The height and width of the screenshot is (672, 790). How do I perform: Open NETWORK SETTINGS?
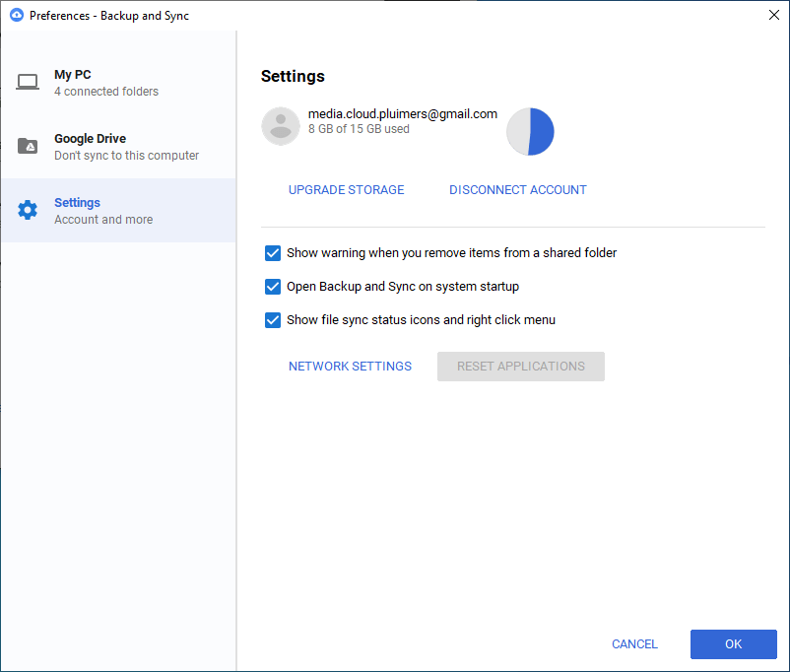(x=350, y=366)
